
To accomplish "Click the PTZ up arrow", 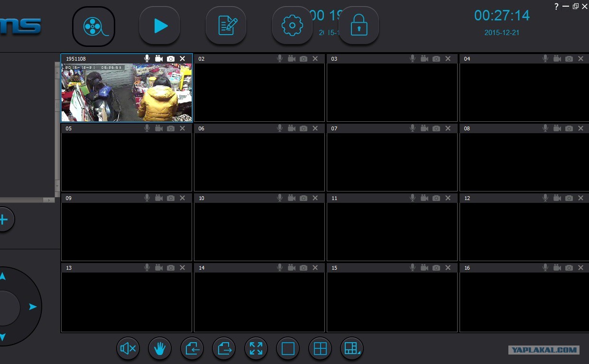I will point(3,276).
